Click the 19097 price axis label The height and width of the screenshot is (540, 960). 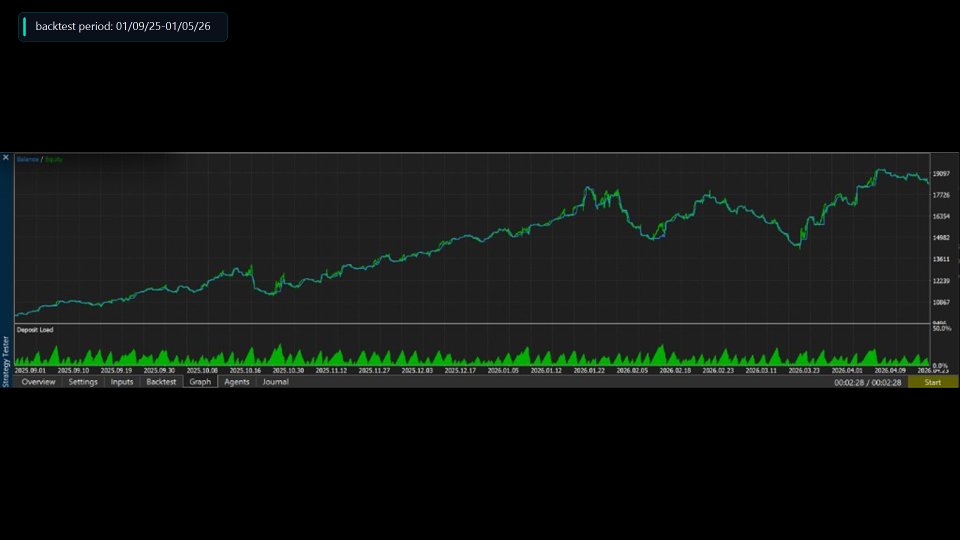(942, 174)
